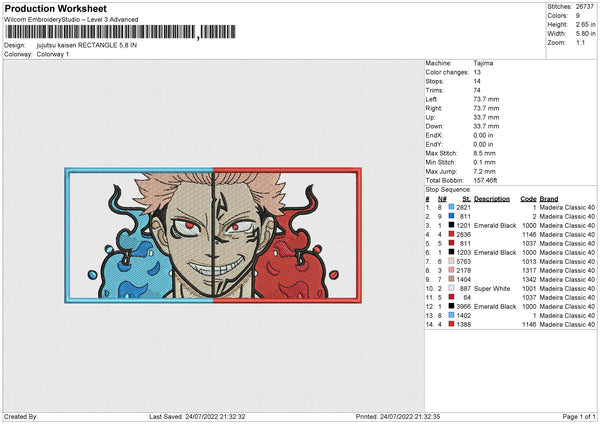Click the total bobbin value '157.46ft'

[x=485, y=180]
